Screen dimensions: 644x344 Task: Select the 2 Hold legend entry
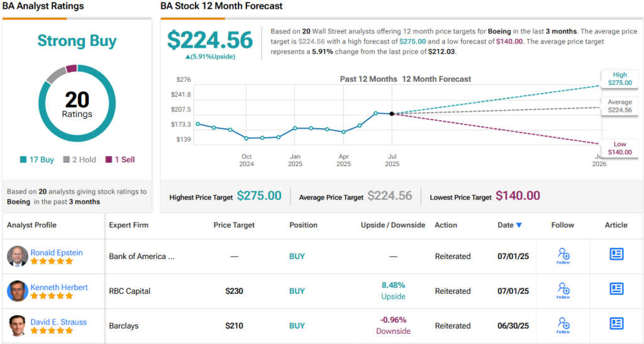point(79,160)
